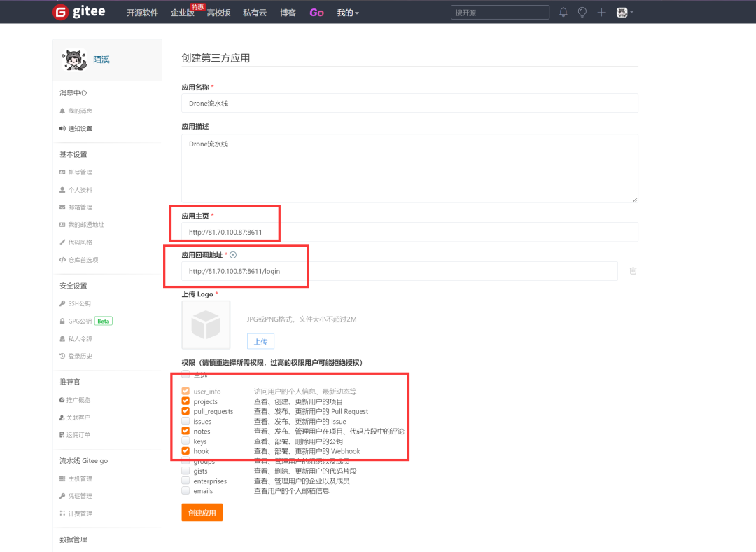Click the card icon beside 我的邮递地址
The width and height of the screenshot is (756, 552).
click(x=62, y=225)
